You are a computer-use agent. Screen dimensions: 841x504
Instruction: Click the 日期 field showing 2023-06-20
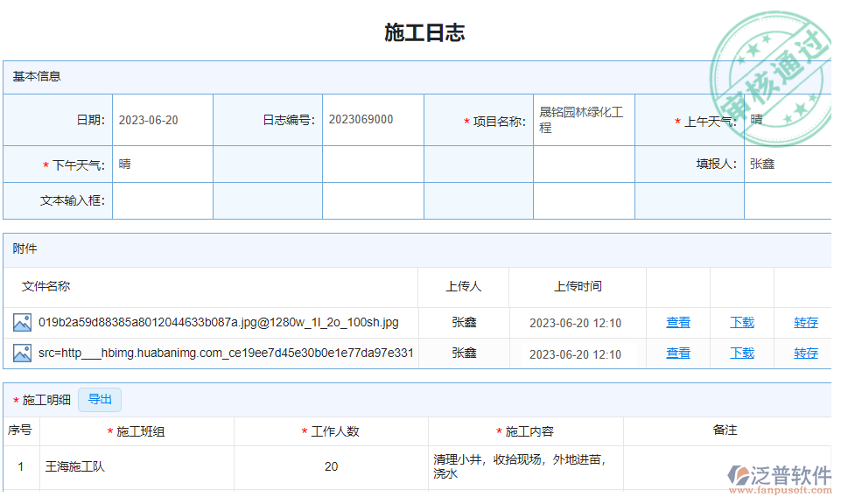pos(162,121)
